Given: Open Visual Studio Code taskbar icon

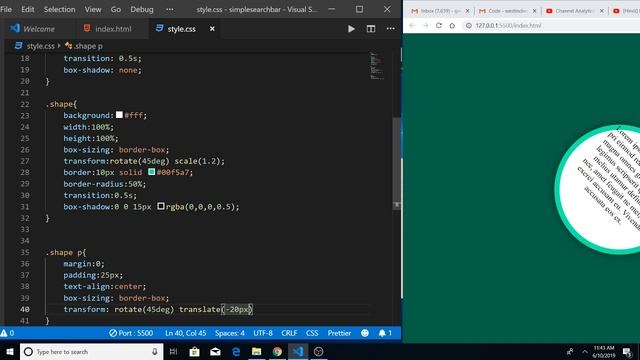Looking at the screenshot, I should pos(298,351).
